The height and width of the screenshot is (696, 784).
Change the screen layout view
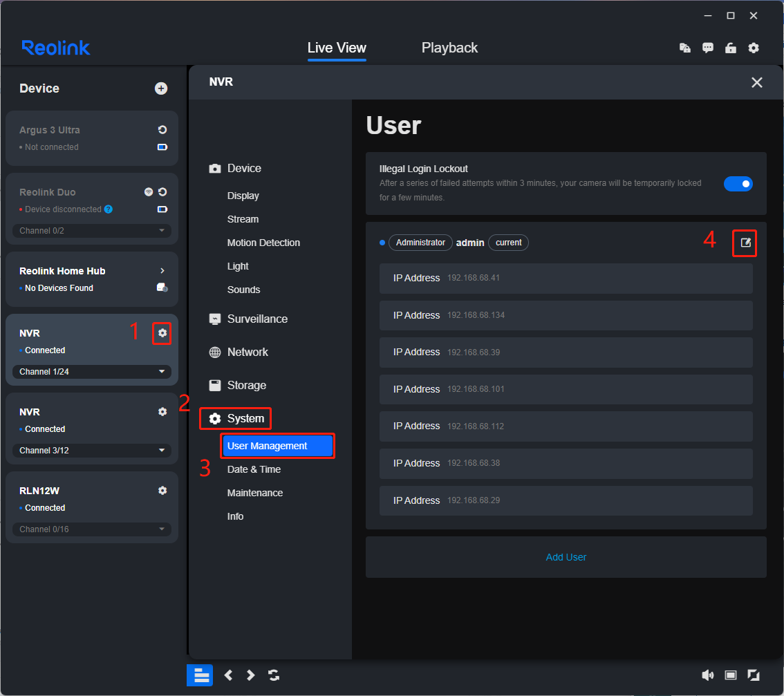click(x=731, y=675)
